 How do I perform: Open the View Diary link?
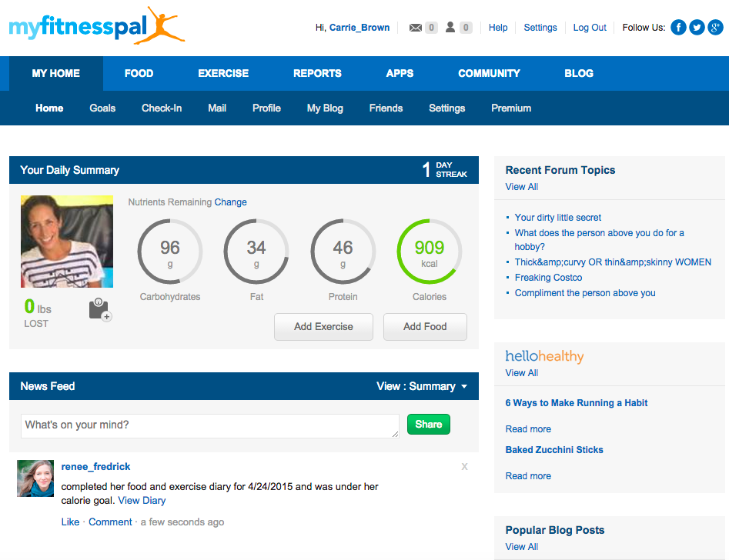coord(142,501)
